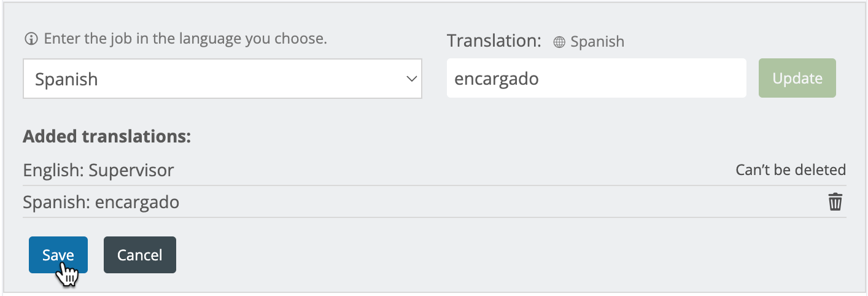The image size is (868, 296).
Task: Delete the Spanish translation with the trash icon
Action: pos(835,201)
